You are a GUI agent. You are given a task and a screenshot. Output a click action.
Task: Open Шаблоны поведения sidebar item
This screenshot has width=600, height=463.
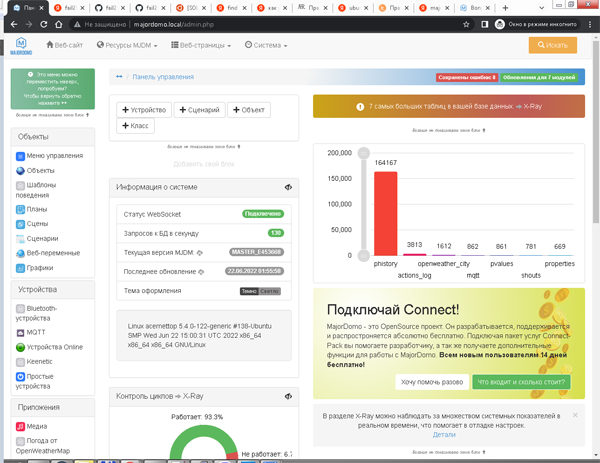click(36, 190)
